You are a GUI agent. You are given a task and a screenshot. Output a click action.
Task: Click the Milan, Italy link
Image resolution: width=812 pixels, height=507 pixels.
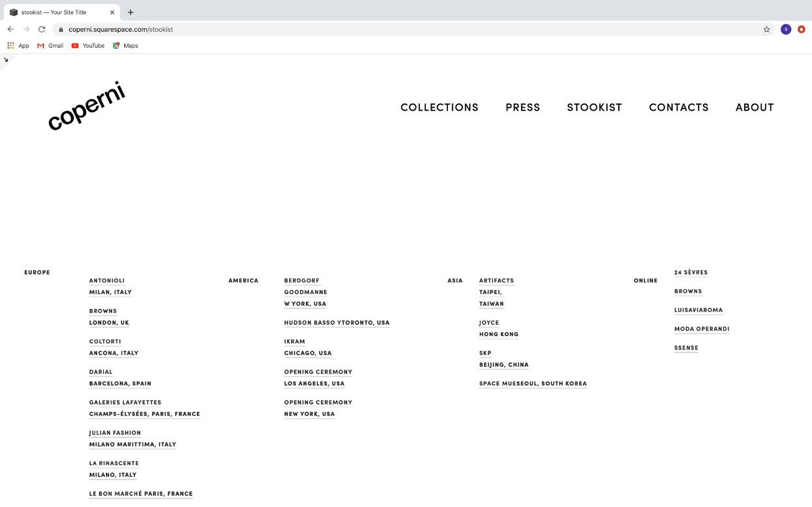110,293
